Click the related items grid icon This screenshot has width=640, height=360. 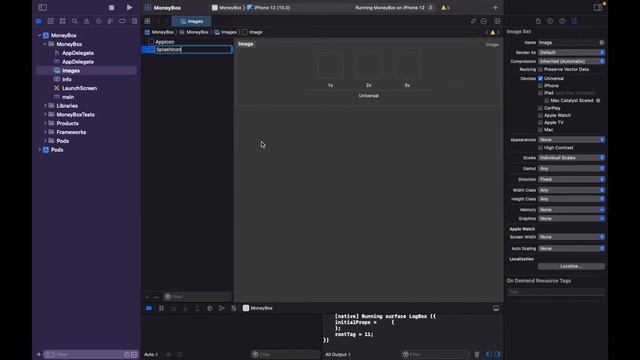(147, 21)
